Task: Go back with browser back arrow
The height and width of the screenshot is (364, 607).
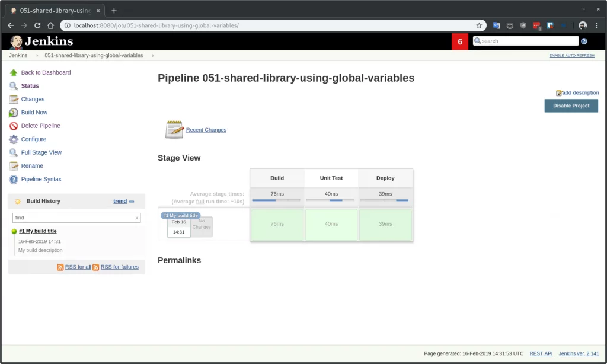Action: pyautogui.click(x=11, y=25)
